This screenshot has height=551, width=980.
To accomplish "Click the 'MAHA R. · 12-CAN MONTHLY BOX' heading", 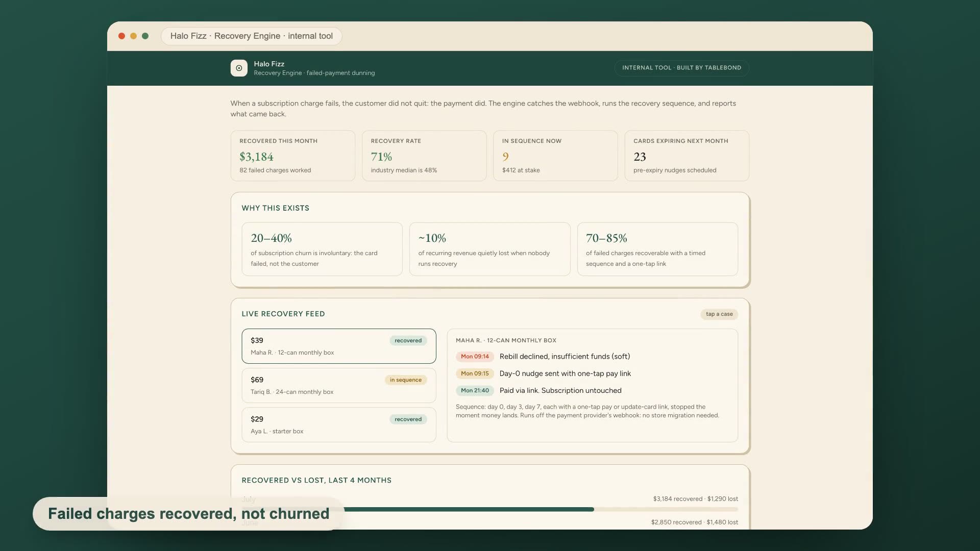I will (x=506, y=340).
